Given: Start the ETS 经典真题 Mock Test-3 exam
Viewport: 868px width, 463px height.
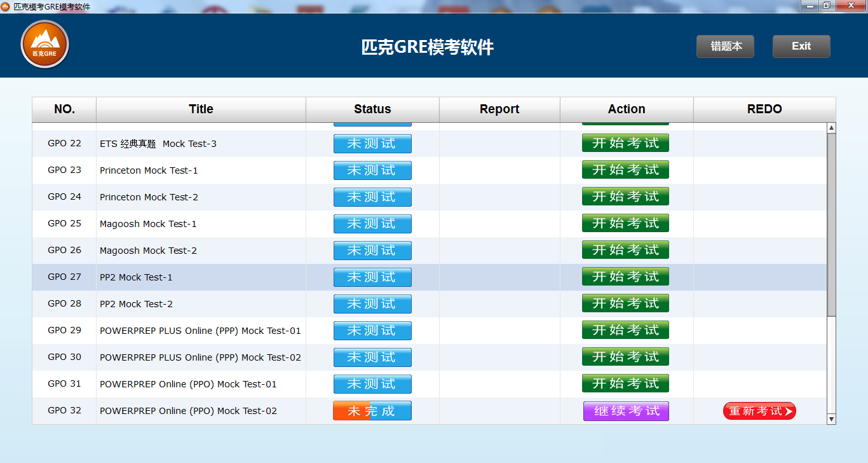Looking at the screenshot, I should (625, 143).
